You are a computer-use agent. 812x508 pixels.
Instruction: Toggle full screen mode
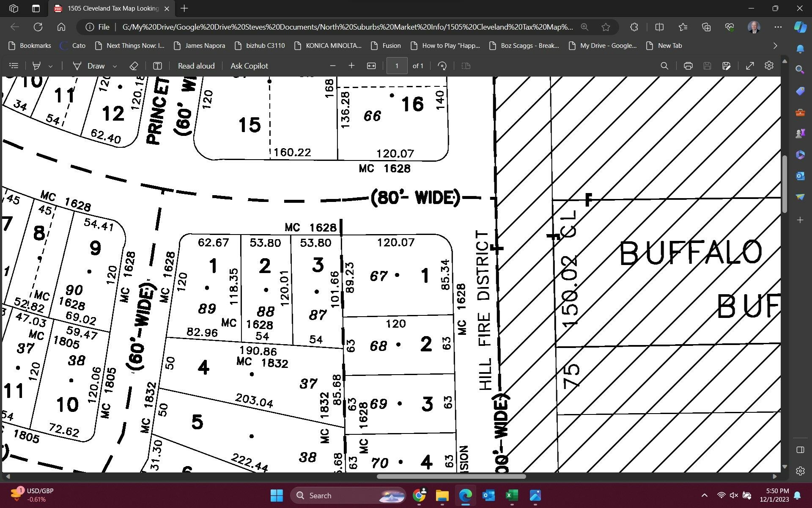click(x=750, y=66)
